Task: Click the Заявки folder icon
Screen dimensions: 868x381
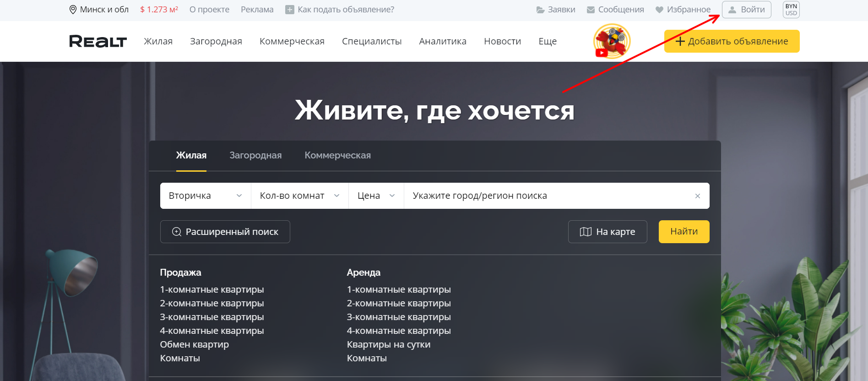Action: point(541,10)
